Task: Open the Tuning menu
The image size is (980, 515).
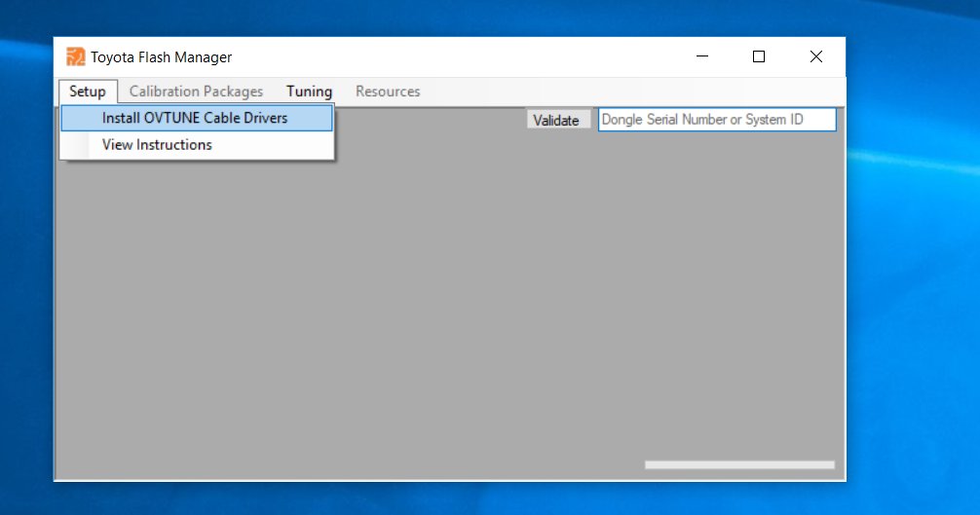Action: [x=310, y=92]
